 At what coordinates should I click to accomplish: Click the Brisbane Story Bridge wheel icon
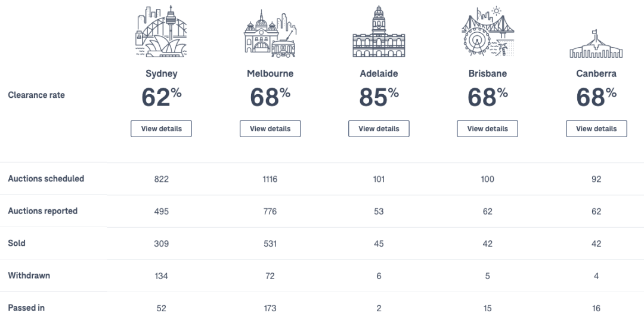488,31
